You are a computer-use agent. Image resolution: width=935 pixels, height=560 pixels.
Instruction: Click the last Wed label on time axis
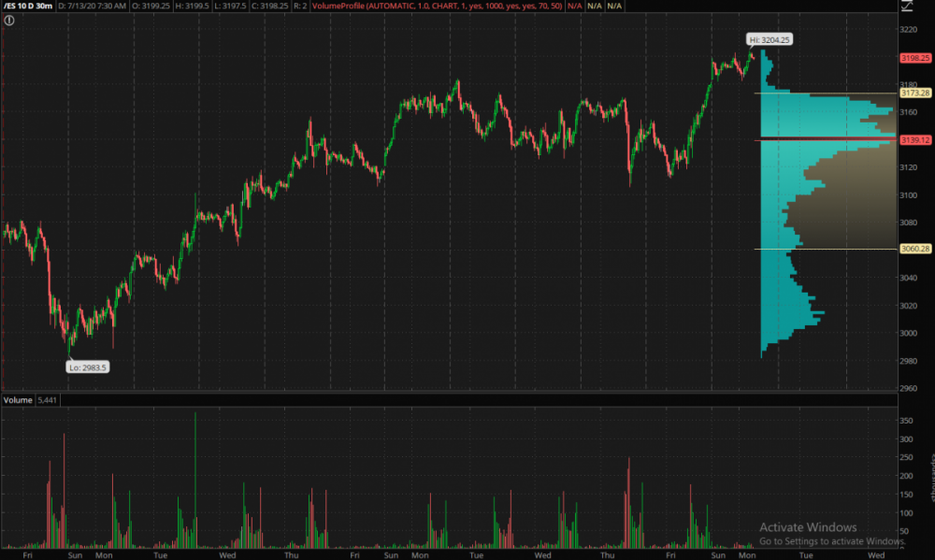pyautogui.click(x=876, y=554)
